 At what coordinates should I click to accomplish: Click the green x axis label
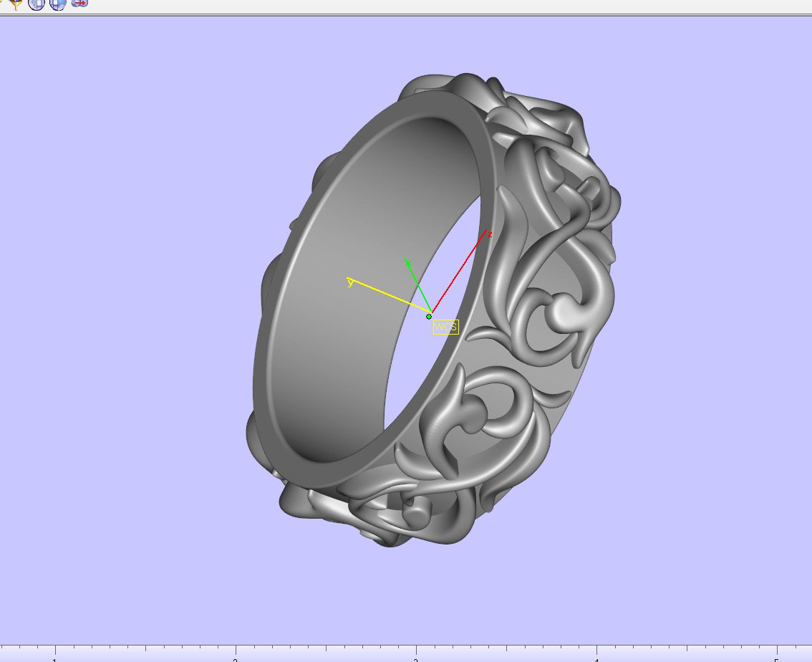click(408, 263)
